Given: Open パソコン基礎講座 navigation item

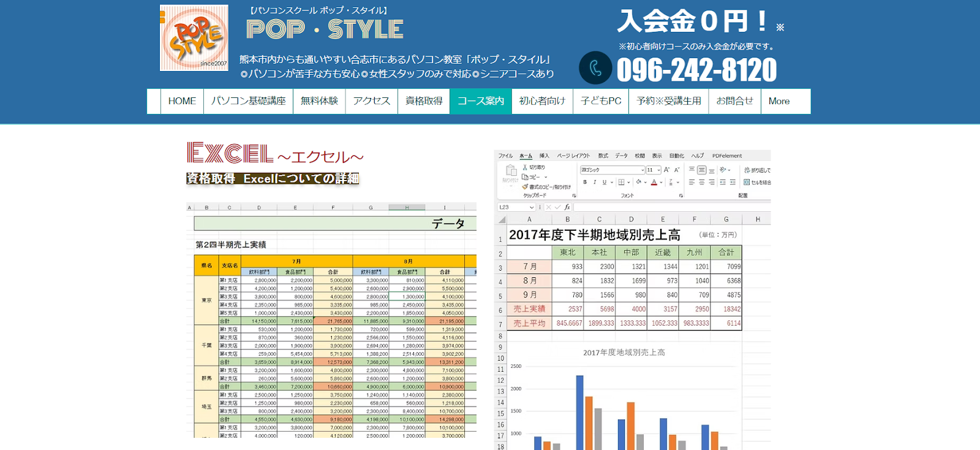Looking at the screenshot, I should tap(248, 101).
